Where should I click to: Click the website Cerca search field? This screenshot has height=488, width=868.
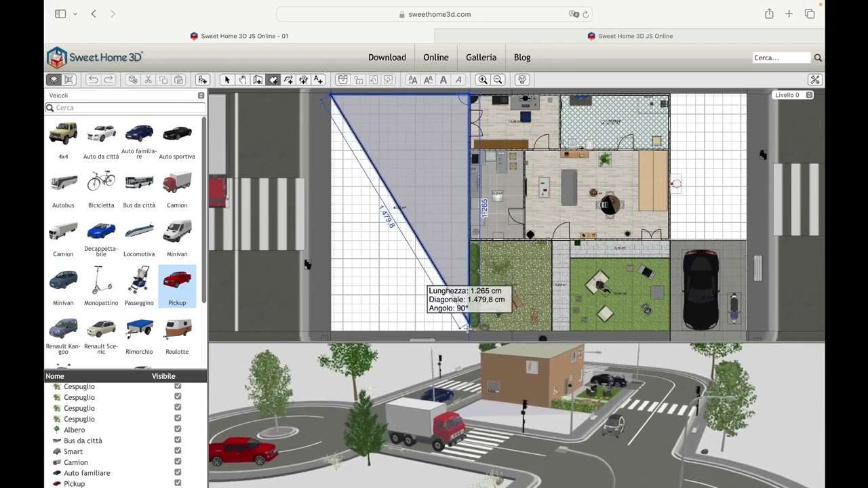coord(782,58)
